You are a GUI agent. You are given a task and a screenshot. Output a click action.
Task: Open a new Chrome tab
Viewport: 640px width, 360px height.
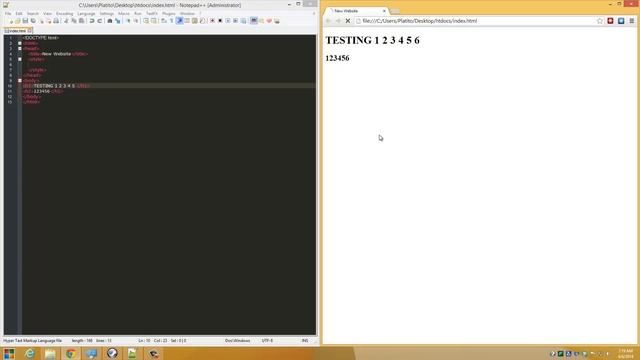(395, 11)
